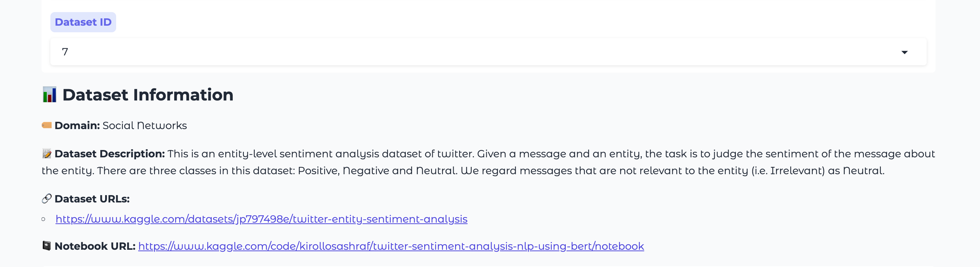The width and height of the screenshot is (980, 267).
Task: Click the bold Dataset URLs label
Action: 92,199
